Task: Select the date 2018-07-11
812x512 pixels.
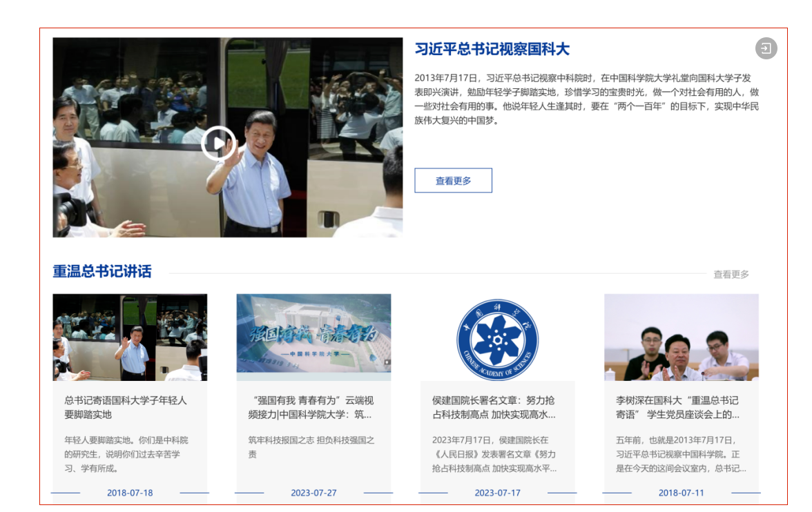Action: pos(681,493)
